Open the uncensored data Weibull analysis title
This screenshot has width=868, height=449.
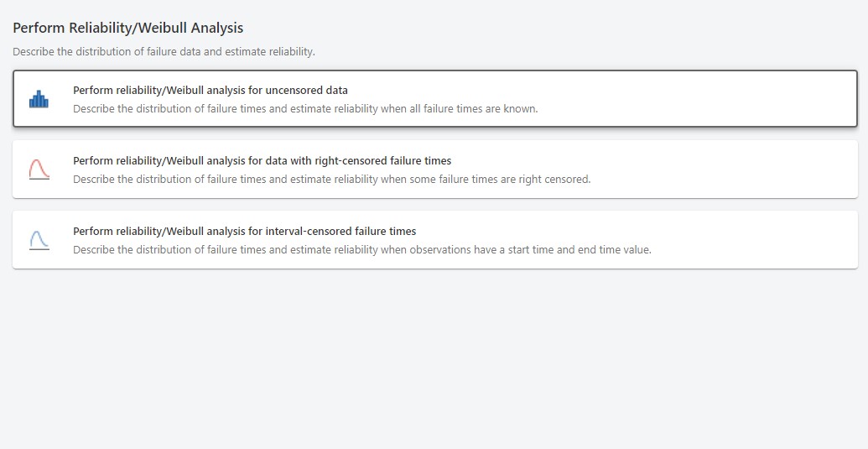point(210,90)
